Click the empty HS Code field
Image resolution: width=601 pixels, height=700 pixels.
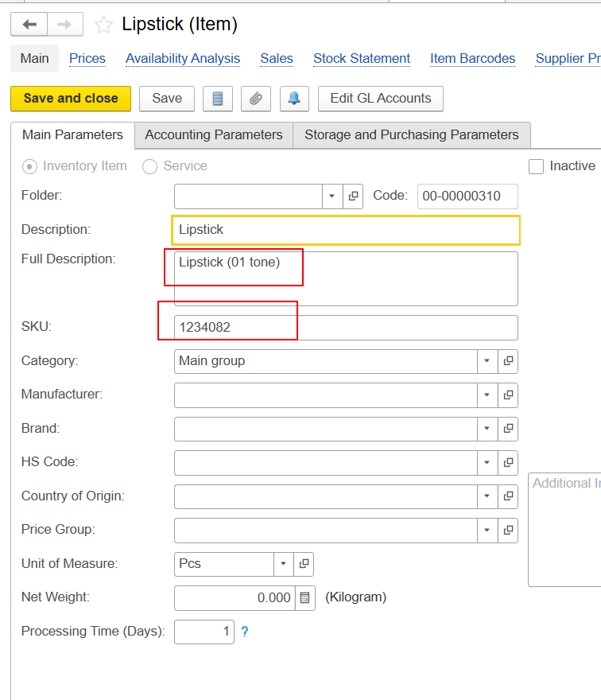[x=326, y=462]
